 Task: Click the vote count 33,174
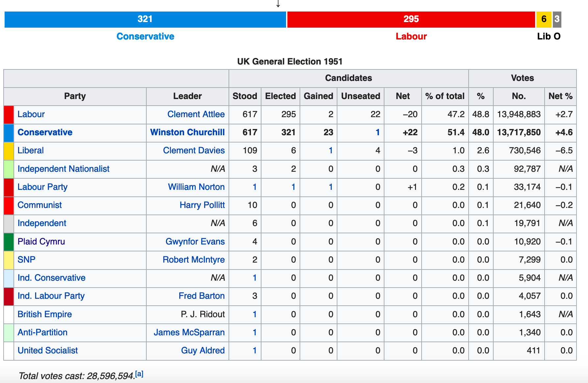[527, 187]
